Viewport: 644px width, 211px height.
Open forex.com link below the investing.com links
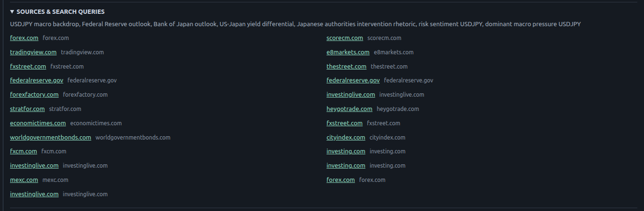pos(341,180)
